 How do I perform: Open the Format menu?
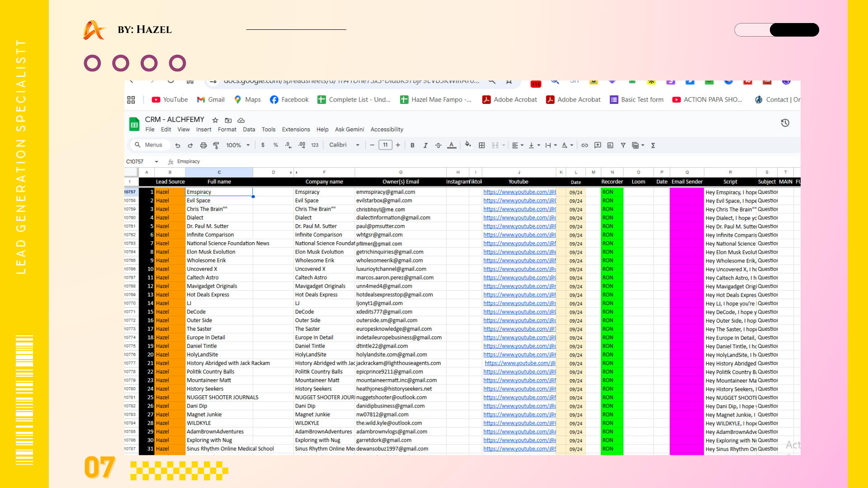[227, 129]
